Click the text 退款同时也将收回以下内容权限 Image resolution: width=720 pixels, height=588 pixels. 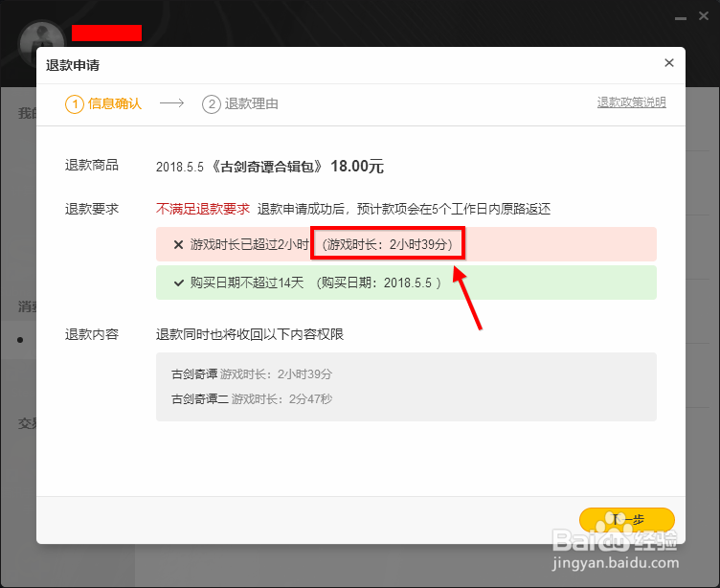pyautogui.click(x=250, y=334)
